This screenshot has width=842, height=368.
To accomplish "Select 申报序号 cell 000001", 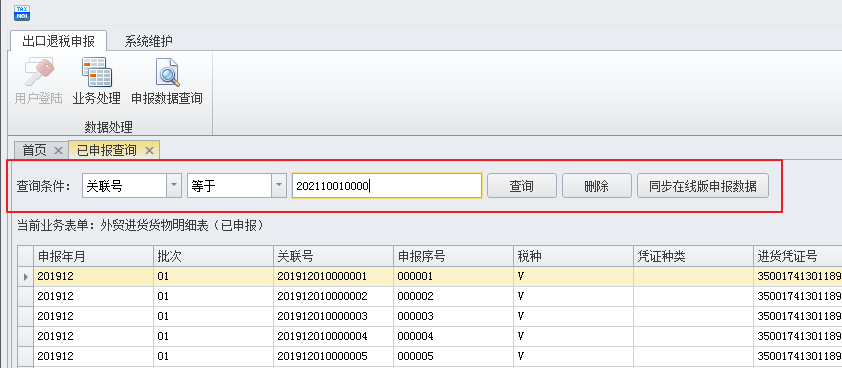I will (453, 277).
